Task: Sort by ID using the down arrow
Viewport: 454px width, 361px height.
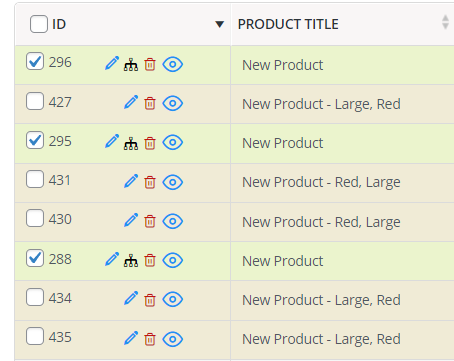Action: [219, 24]
